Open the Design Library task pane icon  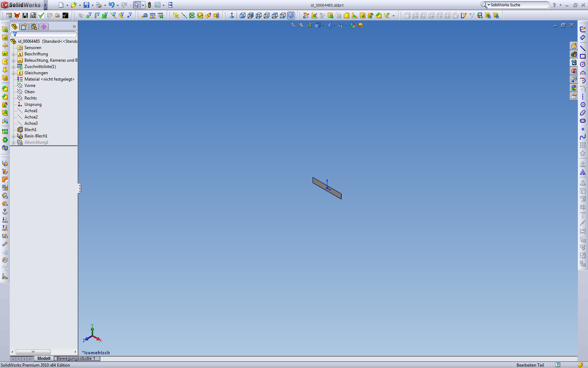[574, 54]
